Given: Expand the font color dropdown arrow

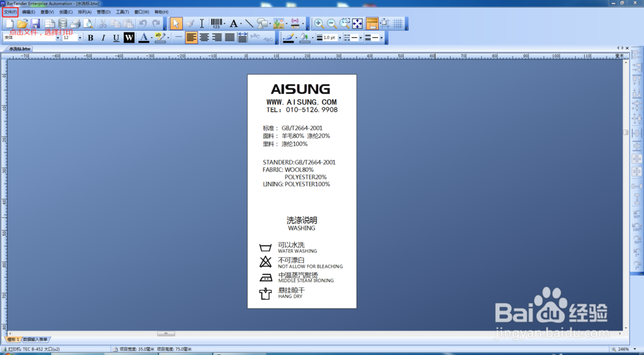Looking at the screenshot, I should (151, 38).
